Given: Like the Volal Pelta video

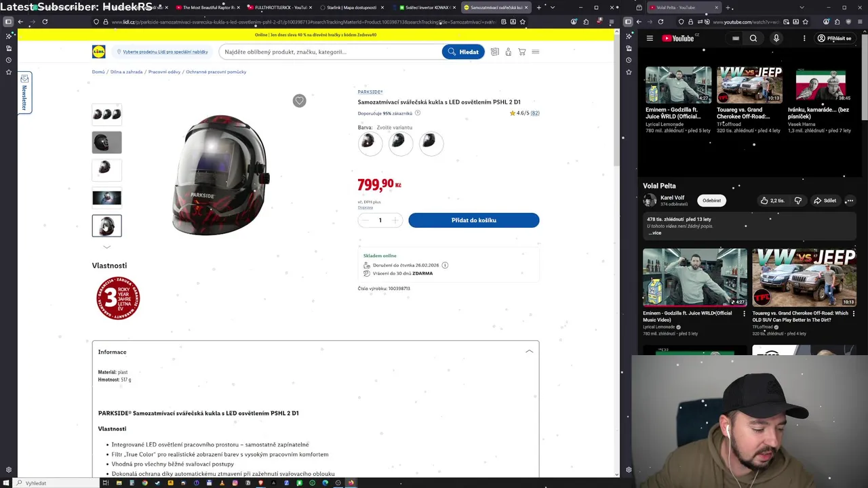Looking at the screenshot, I should click(772, 201).
